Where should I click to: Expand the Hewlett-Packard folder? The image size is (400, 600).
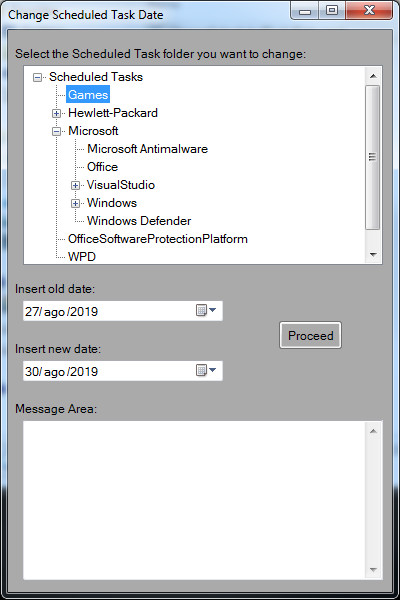[56, 113]
